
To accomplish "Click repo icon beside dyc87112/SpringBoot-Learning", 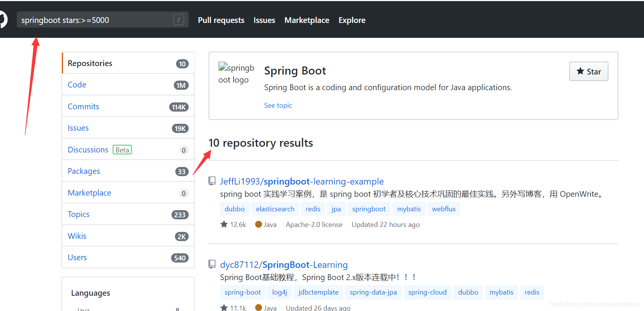I will point(212,264).
